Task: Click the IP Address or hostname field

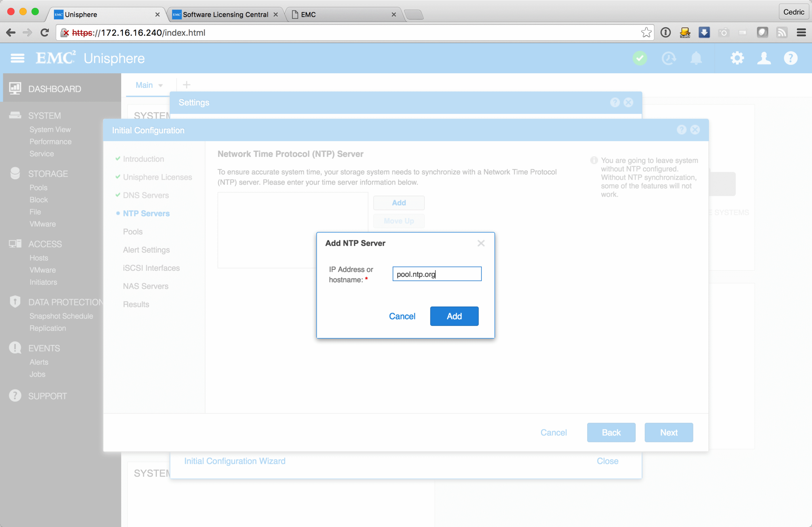Action: coord(437,274)
